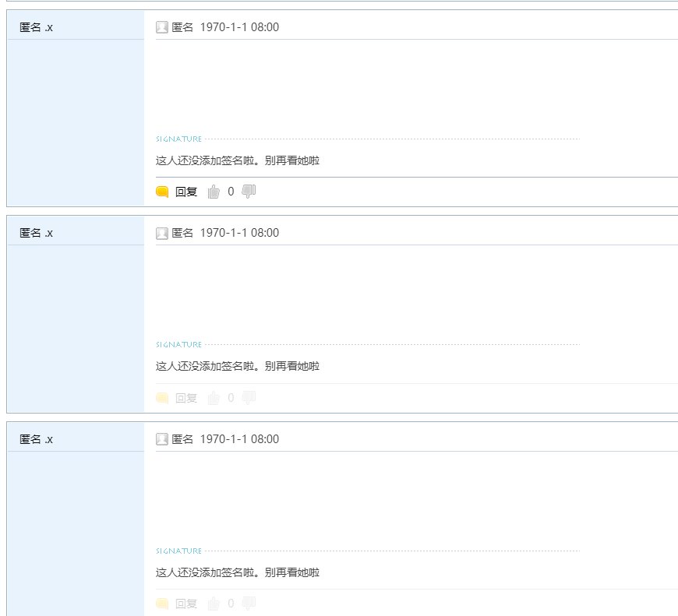Open 匿名 author link in first post header
This screenshot has height=616, width=678.
(182, 27)
